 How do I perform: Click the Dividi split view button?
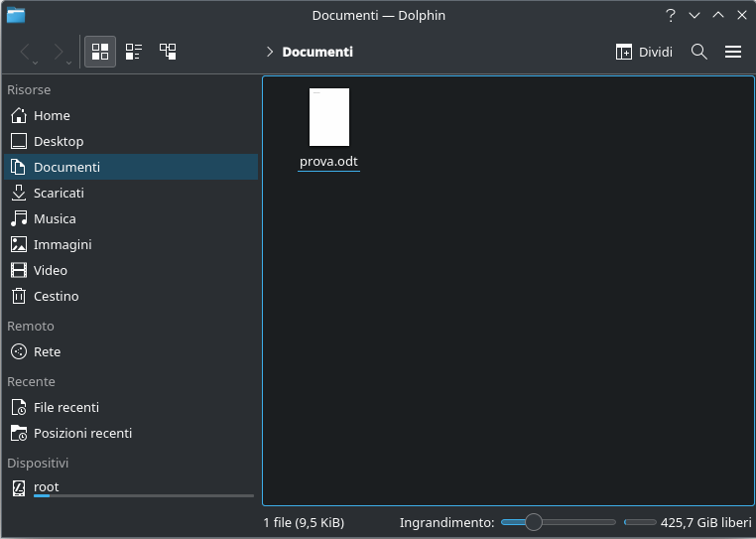644,52
